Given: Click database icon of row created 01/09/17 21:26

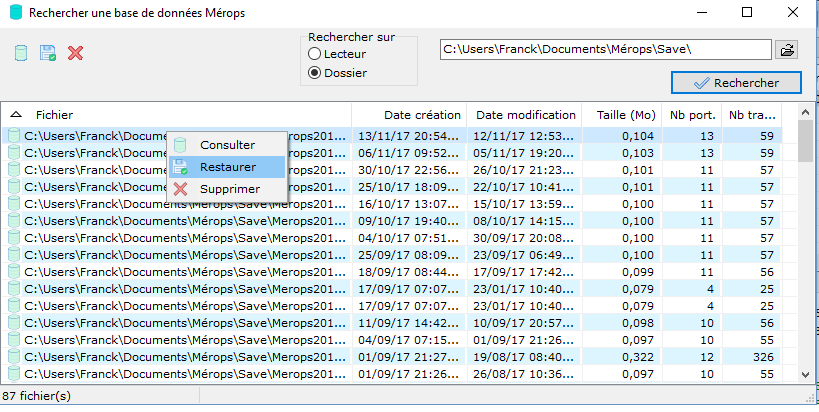Looking at the screenshot, I should 14,374.
